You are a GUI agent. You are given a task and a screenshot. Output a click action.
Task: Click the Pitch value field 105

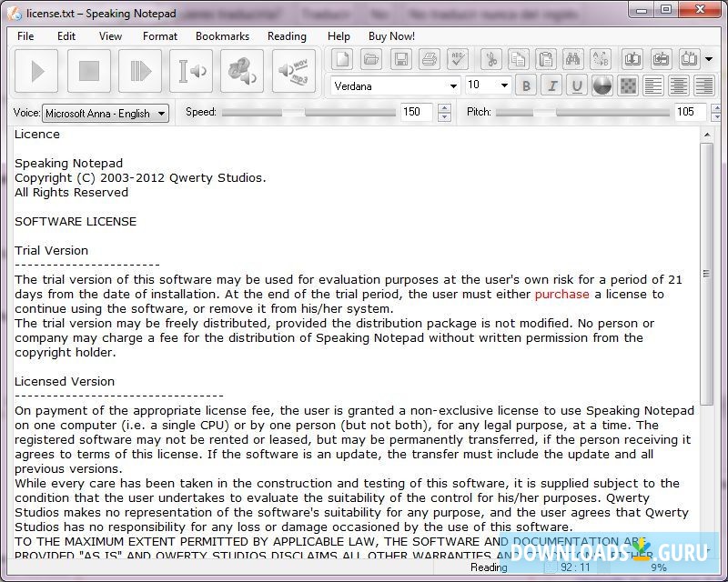click(691, 112)
